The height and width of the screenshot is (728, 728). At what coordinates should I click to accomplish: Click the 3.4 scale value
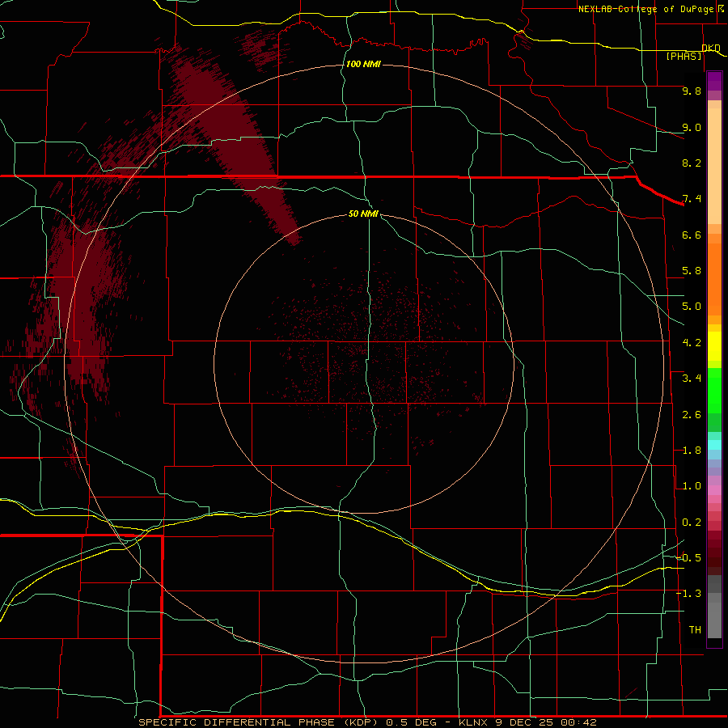[692, 379]
